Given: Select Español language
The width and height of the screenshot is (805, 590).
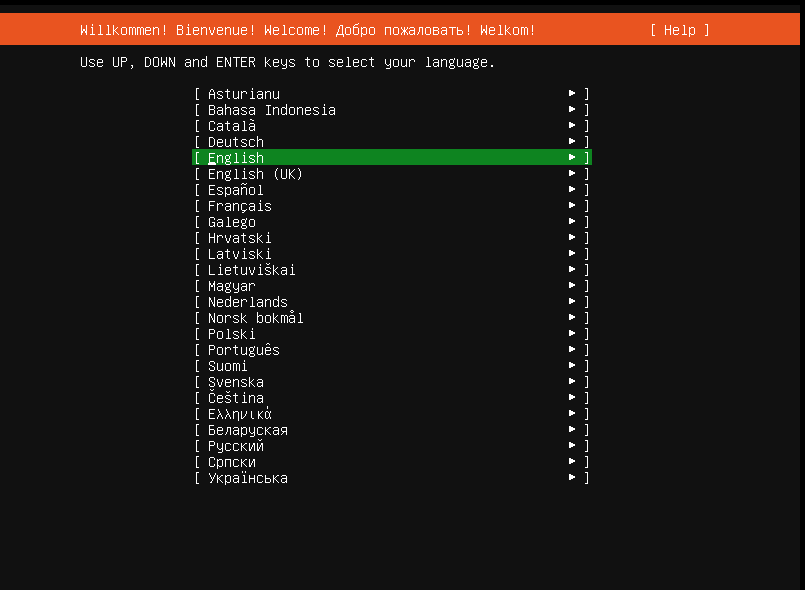Looking at the screenshot, I should point(392,190).
